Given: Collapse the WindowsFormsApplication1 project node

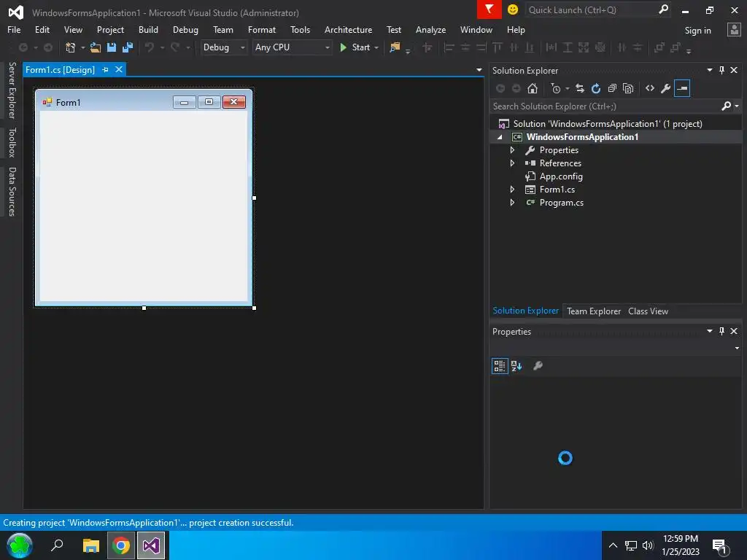Looking at the screenshot, I should 500,137.
